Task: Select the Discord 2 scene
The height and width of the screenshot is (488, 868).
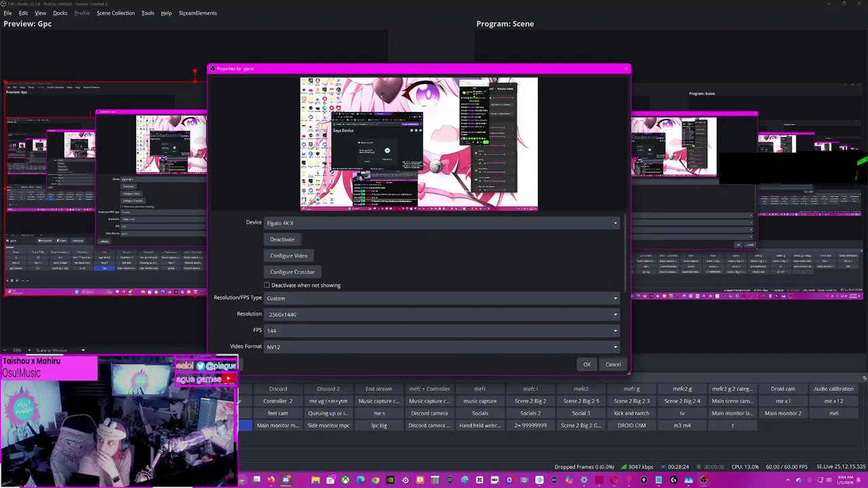Action: 328,389
